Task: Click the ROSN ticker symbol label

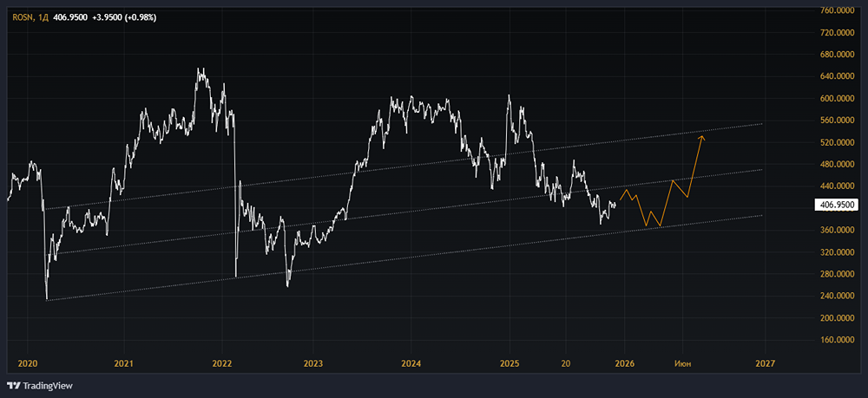Action: click(x=23, y=17)
